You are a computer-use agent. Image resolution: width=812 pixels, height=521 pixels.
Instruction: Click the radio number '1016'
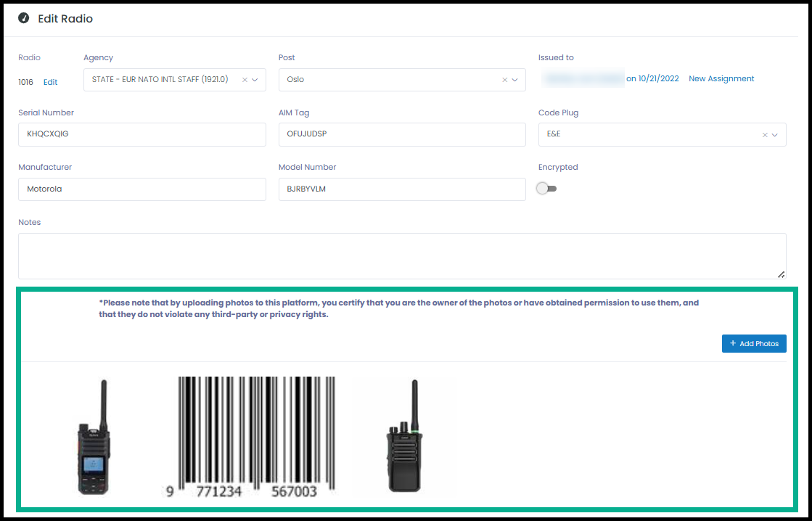click(25, 82)
